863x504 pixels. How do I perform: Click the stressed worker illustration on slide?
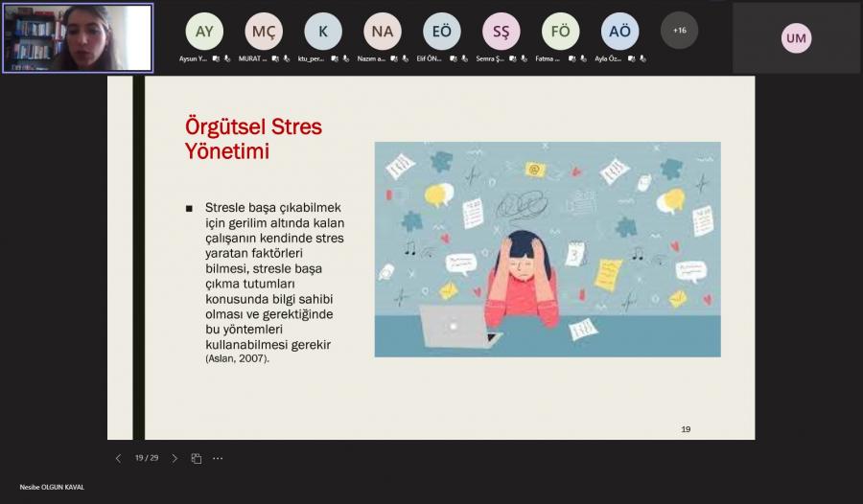point(547,249)
